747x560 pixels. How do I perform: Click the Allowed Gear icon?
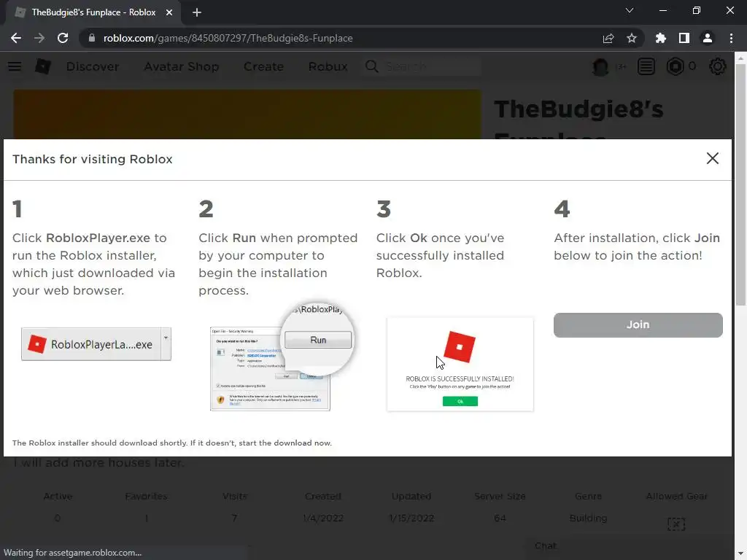click(676, 524)
